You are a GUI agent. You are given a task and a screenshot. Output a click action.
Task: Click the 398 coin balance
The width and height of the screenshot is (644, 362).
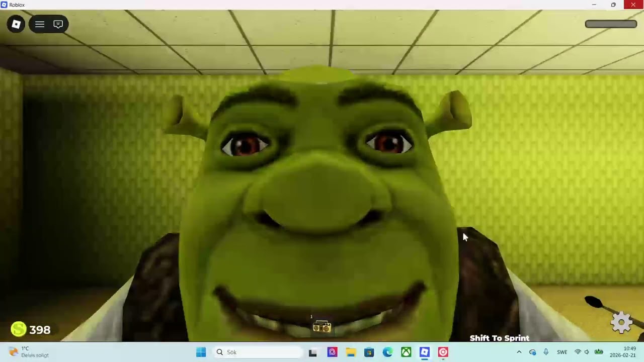click(x=40, y=330)
